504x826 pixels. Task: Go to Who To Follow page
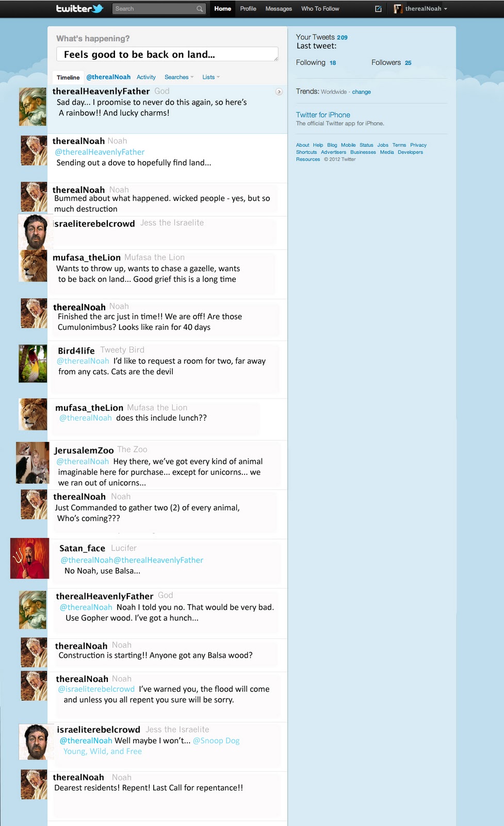click(x=320, y=9)
